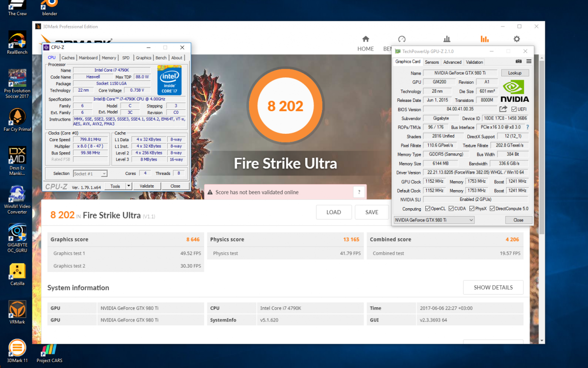This screenshot has height=368, width=588.
Task: Open The Crew desktop shortcut
Action: pos(17,8)
